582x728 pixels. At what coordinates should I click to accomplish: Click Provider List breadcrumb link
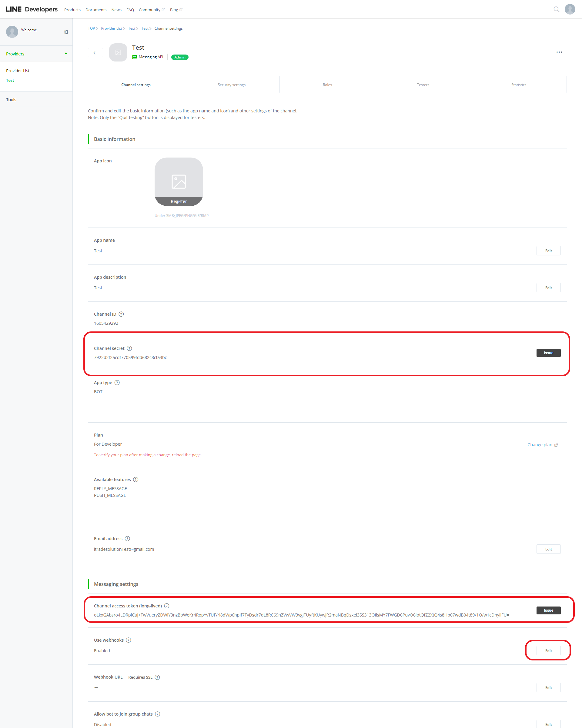(112, 28)
